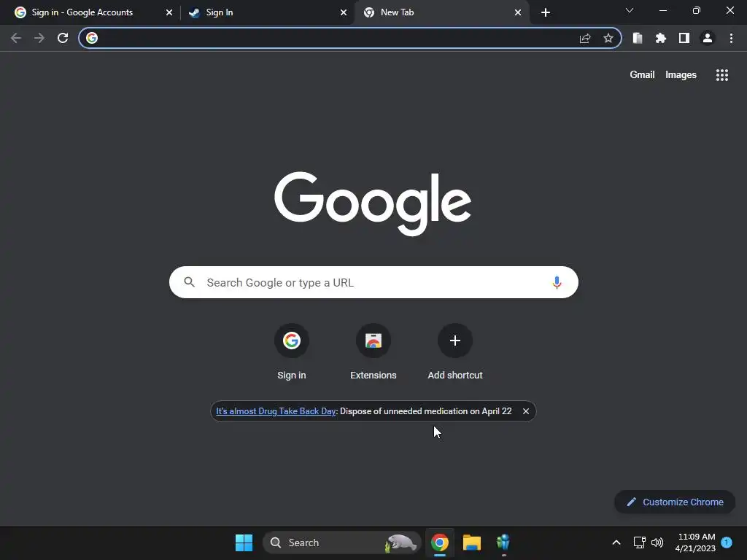Open Chrome from the taskbar
The width and height of the screenshot is (747, 560).
[x=440, y=542]
